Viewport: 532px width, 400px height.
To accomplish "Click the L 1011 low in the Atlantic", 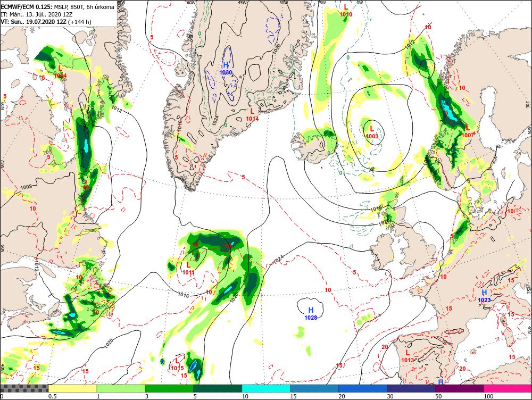I will (188, 268).
